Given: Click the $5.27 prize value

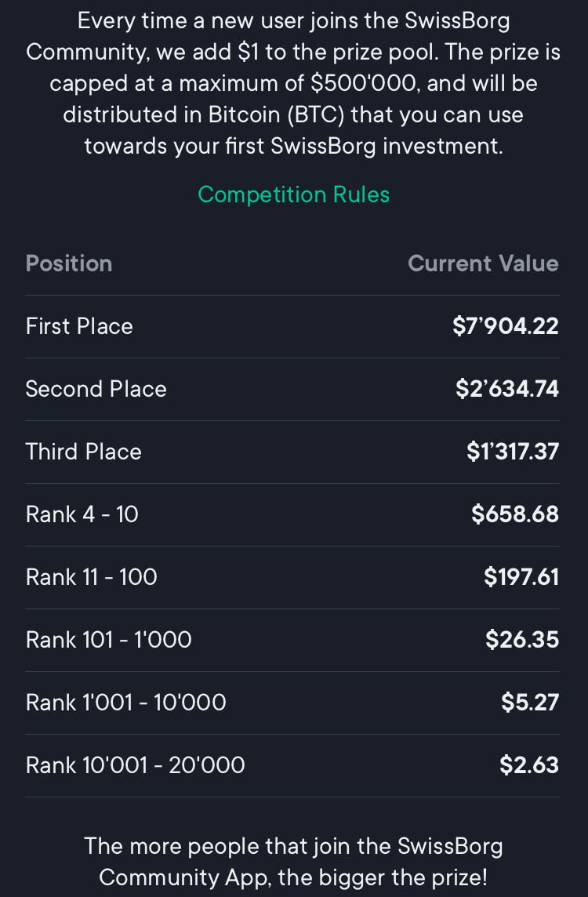Looking at the screenshot, I should [x=530, y=703].
